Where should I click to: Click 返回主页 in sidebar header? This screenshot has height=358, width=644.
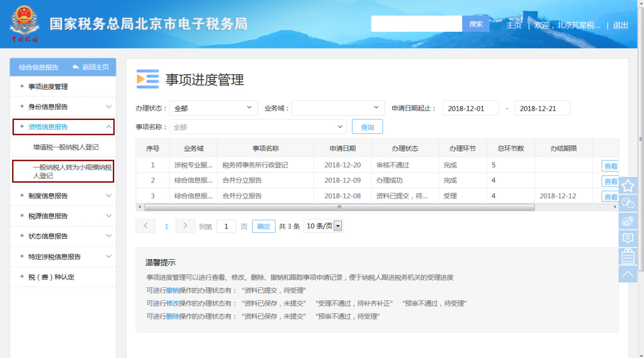(91, 67)
